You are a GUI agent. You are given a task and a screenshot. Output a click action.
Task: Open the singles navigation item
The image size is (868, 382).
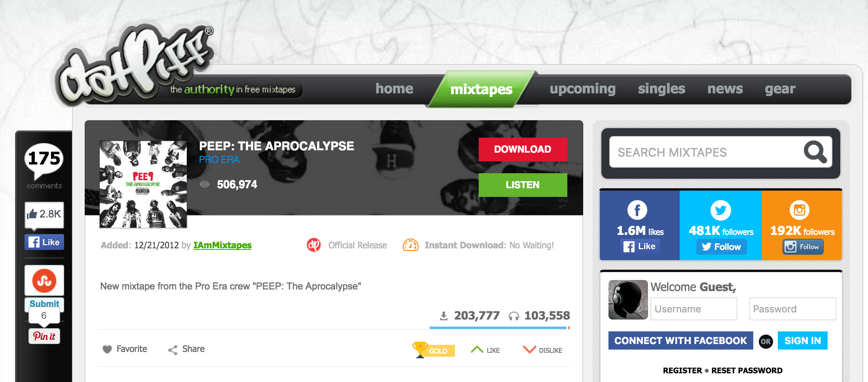(661, 89)
